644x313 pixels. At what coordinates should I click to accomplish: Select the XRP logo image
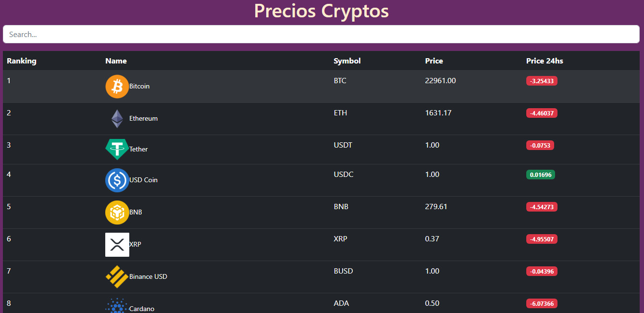pos(117,245)
